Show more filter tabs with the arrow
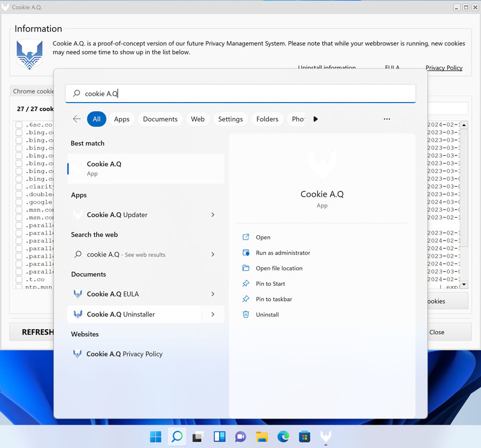This screenshot has width=481, height=448. [x=315, y=119]
